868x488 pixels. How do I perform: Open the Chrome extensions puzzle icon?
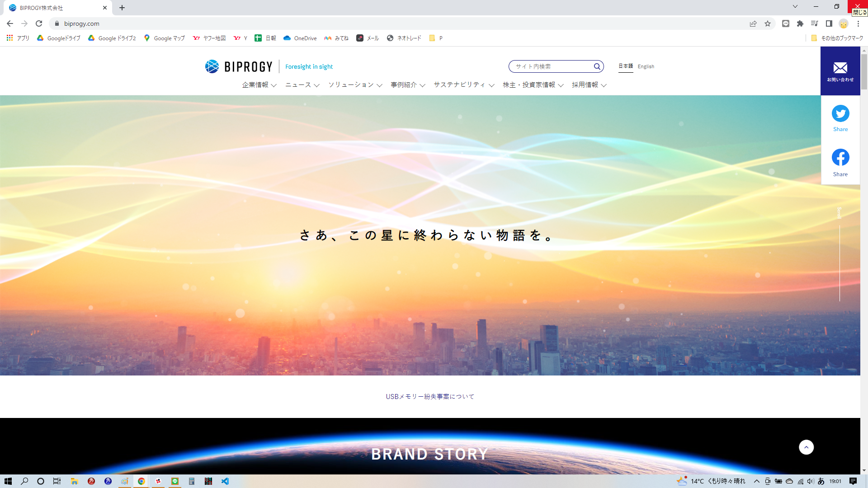(x=800, y=23)
